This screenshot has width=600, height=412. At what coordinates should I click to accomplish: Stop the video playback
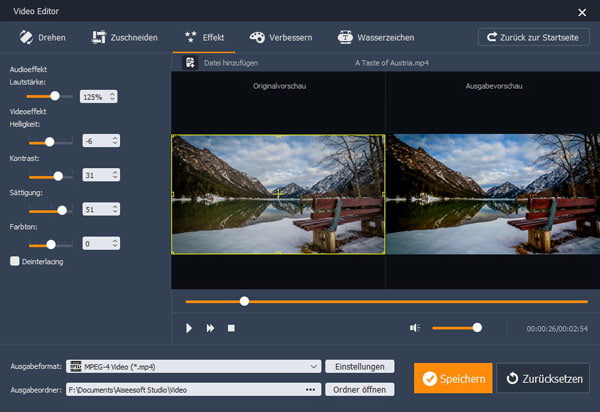[231, 327]
